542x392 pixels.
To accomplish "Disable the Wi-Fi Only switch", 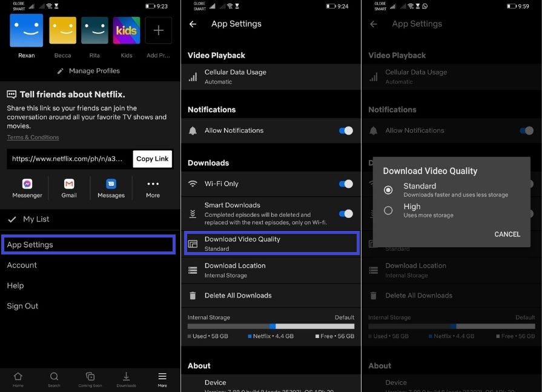I will pyautogui.click(x=345, y=184).
